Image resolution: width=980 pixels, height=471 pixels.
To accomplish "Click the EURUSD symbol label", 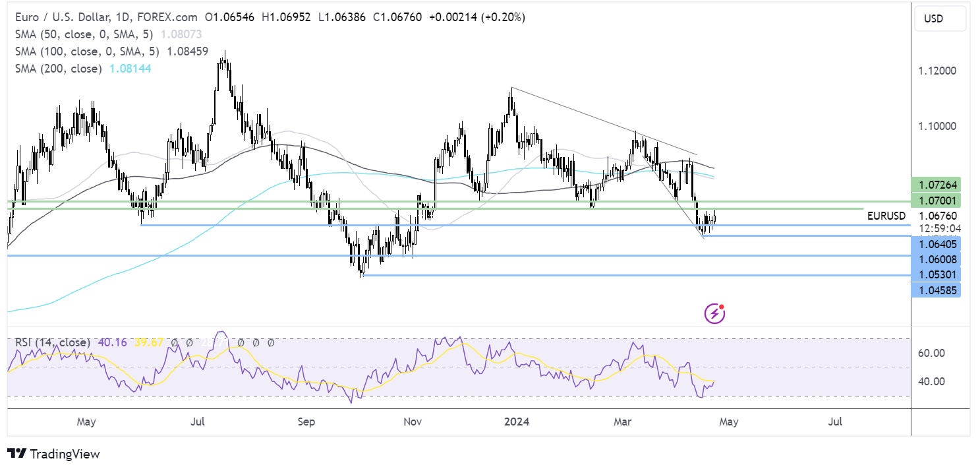I will click(886, 215).
